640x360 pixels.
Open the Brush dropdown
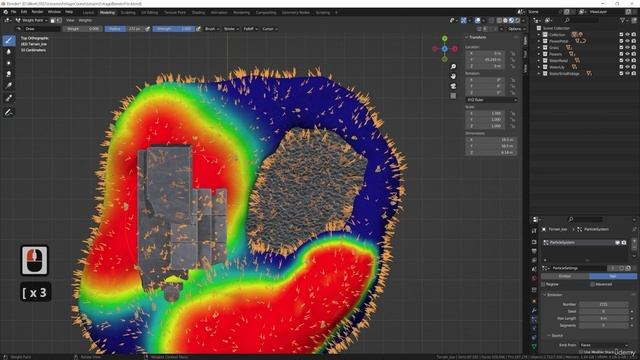click(x=212, y=29)
